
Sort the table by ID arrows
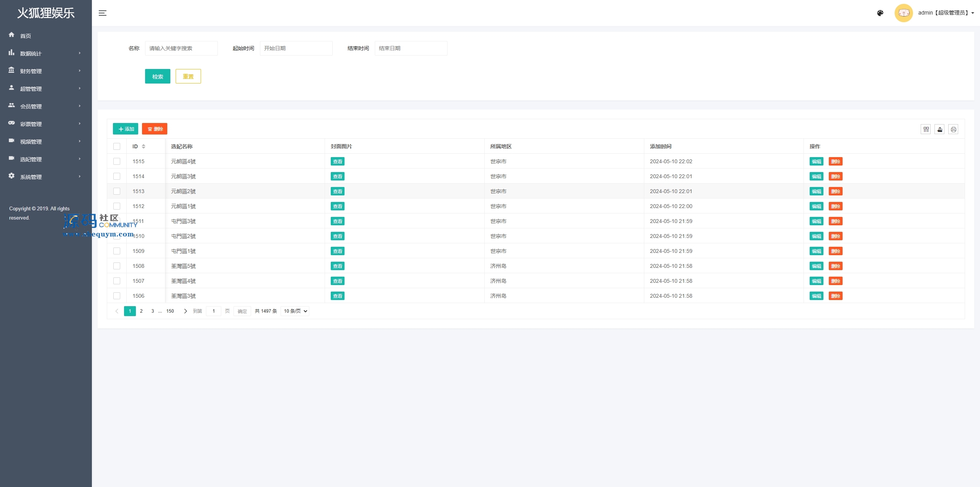coord(144,146)
